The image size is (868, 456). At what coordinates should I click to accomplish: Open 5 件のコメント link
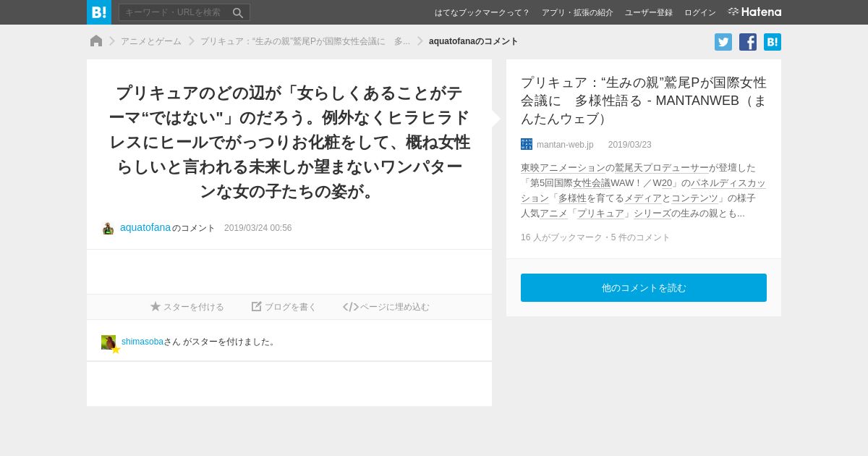click(640, 237)
